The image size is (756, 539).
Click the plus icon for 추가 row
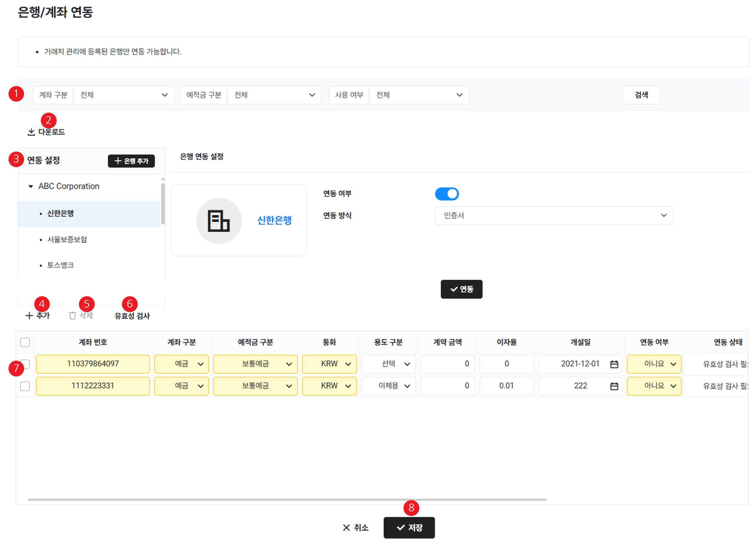pos(29,316)
